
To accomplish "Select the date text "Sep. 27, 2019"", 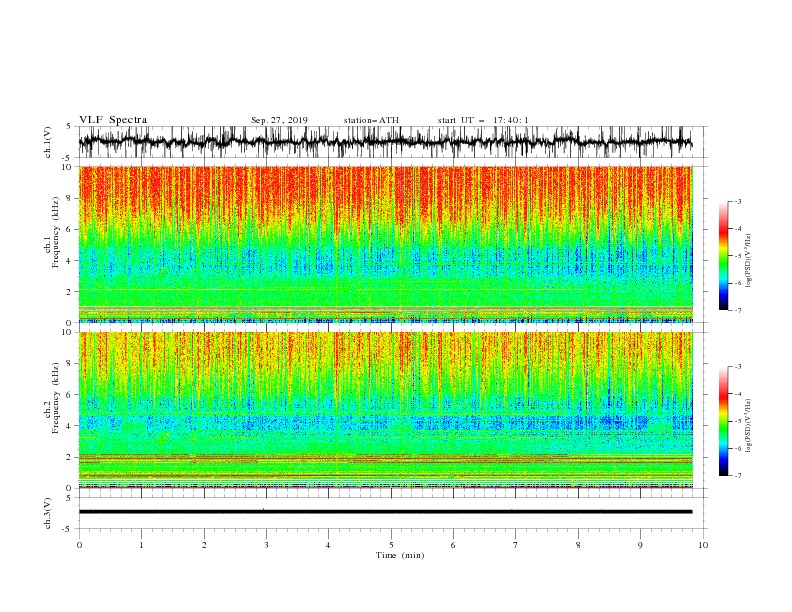I will (x=279, y=120).
